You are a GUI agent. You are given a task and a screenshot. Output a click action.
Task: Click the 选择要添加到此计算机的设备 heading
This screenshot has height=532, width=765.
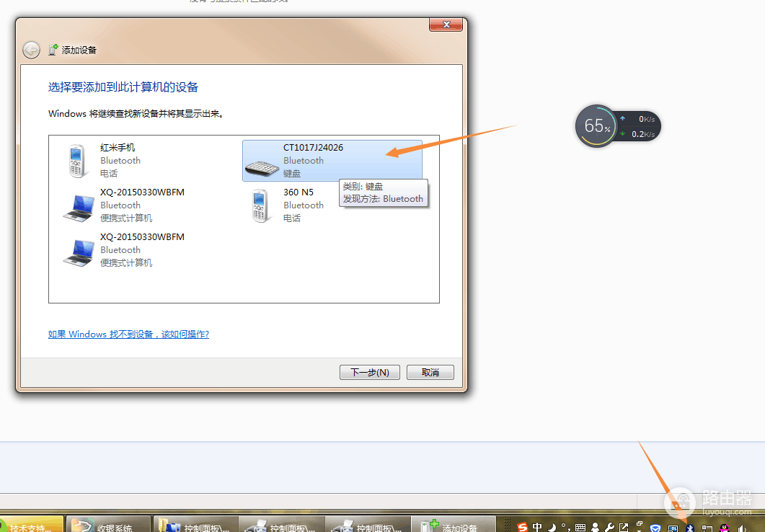pyautogui.click(x=123, y=87)
